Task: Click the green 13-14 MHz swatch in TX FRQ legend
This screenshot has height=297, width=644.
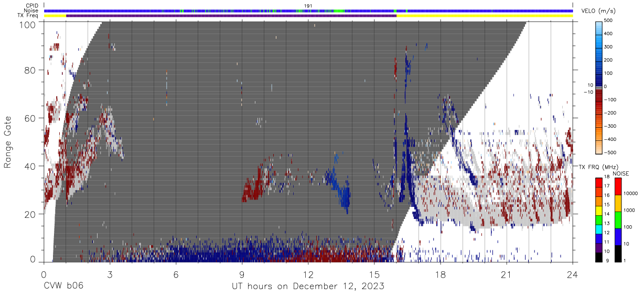Action: (x=599, y=219)
